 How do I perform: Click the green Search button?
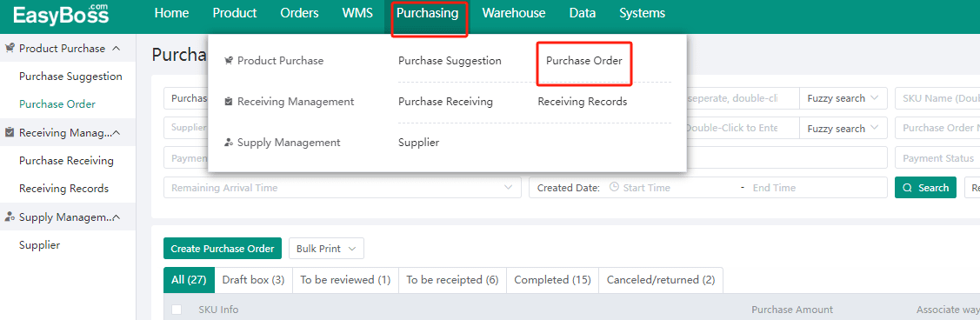(x=925, y=188)
